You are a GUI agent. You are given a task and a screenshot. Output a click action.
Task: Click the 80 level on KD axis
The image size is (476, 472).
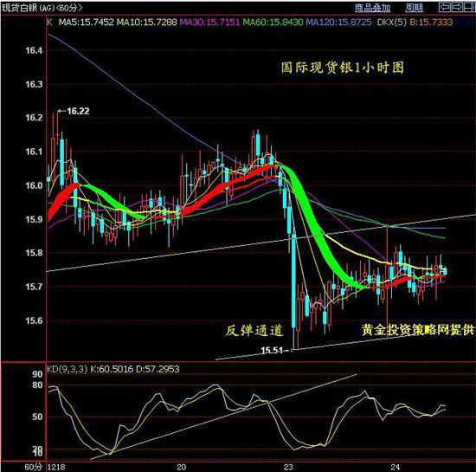point(37,385)
